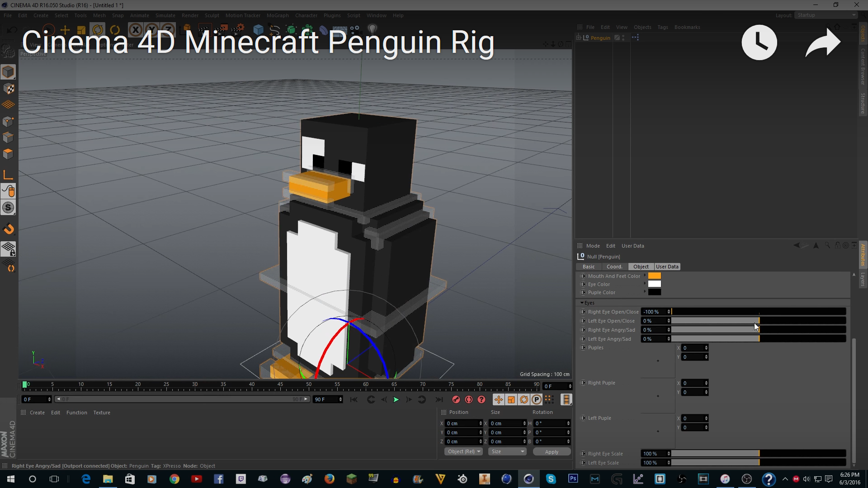
Task: Play the animation forward
Action: coord(396,399)
